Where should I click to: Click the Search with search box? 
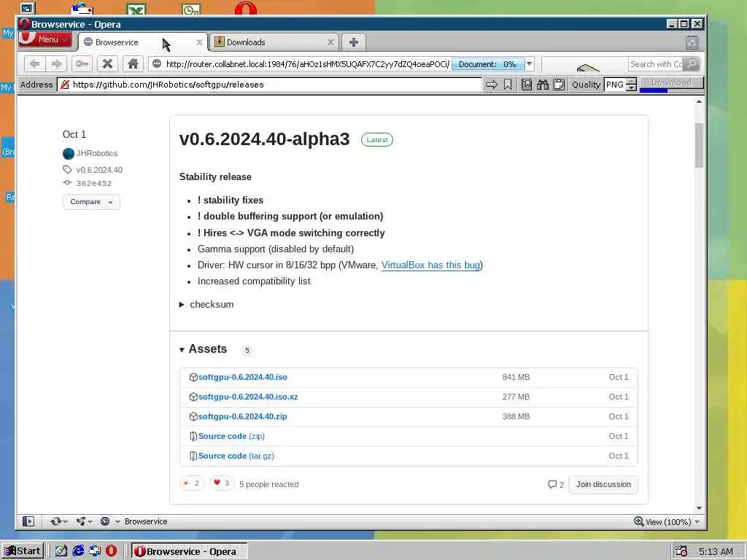(656, 64)
